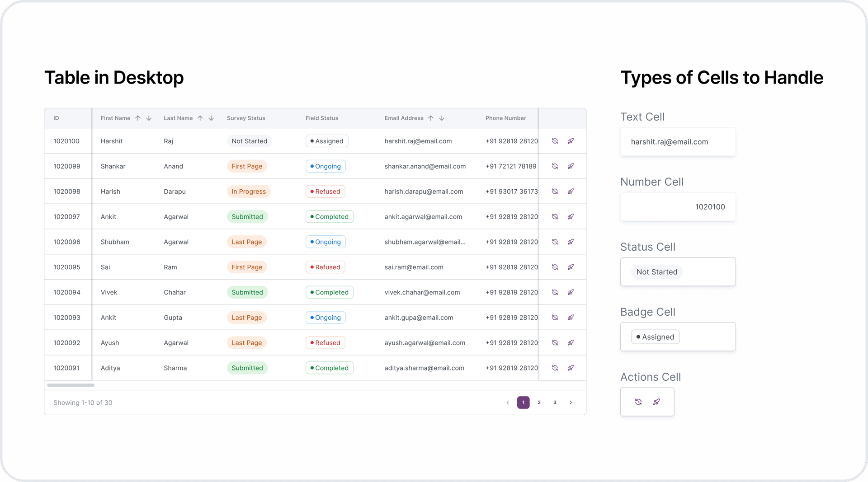Screen dimensions: 868x482
Task: Click the harshit.raj@email.com Text Cell example
Action: coord(669,142)
